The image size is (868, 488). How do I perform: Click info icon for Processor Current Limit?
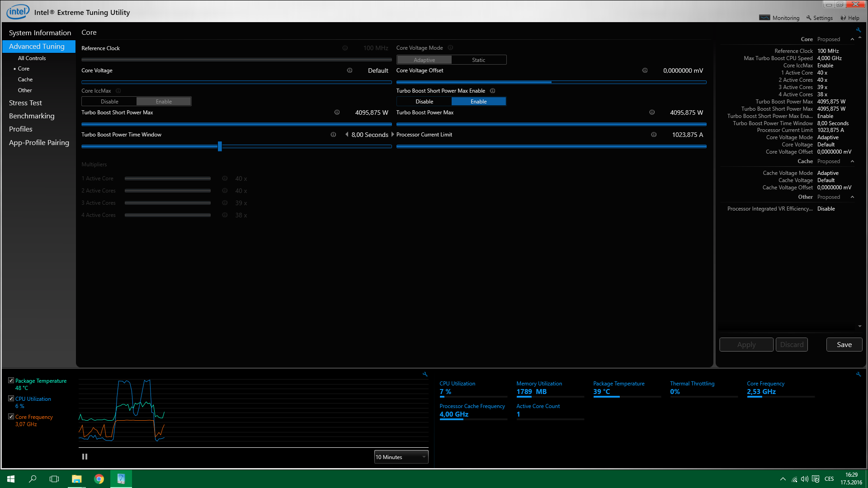click(x=654, y=135)
